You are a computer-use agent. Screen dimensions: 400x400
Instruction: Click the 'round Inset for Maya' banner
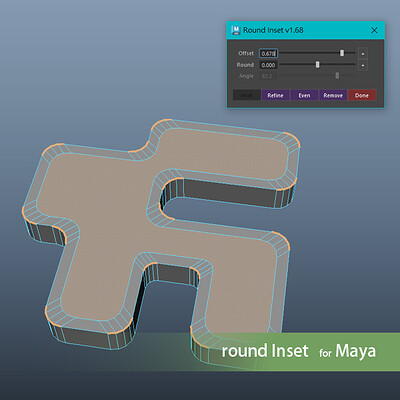pos(299,351)
